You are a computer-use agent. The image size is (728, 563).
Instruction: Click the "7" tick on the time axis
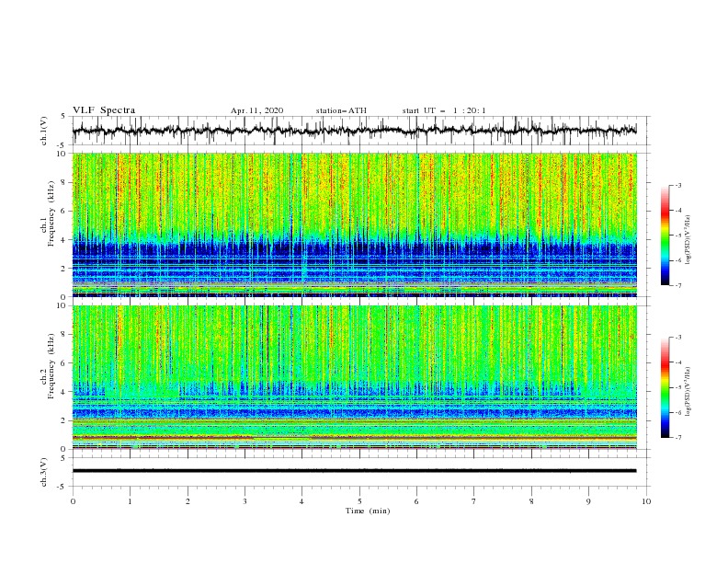[474, 502]
